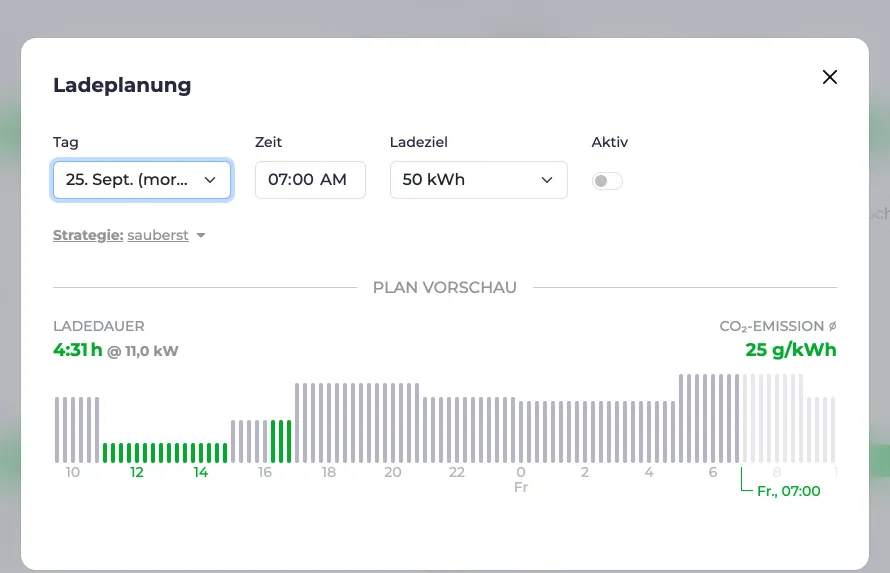Screen dimensions: 890x573
Task: Click the 14 hour label on chart axis
Action: point(200,472)
